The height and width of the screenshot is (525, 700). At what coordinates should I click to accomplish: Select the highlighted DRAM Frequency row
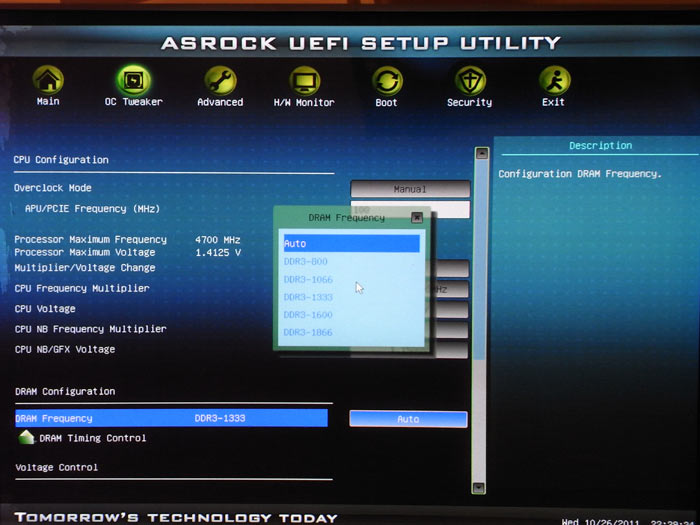point(171,418)
